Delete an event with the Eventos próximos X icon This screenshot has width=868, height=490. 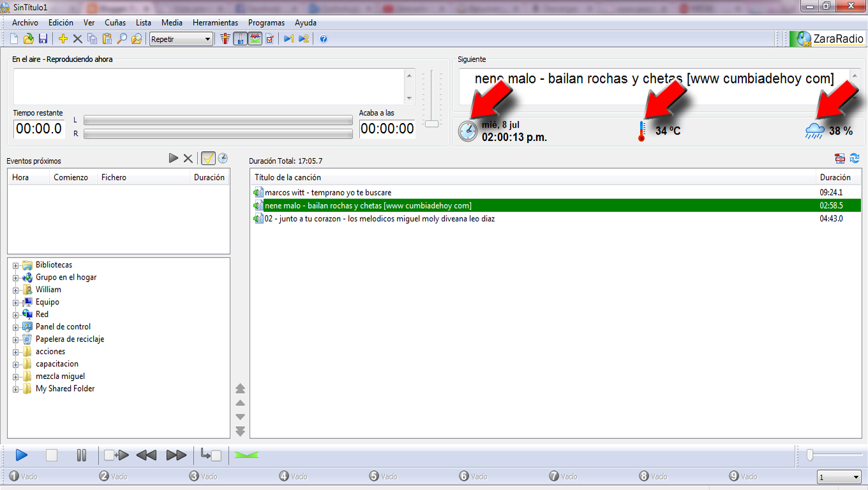point(188,158)
